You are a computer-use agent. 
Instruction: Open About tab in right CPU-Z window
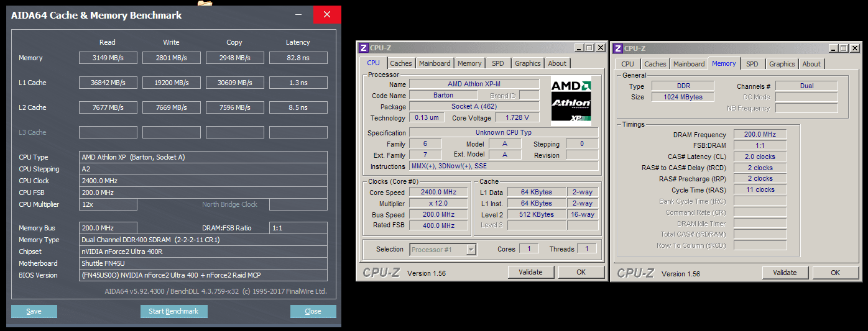[811, 64]
